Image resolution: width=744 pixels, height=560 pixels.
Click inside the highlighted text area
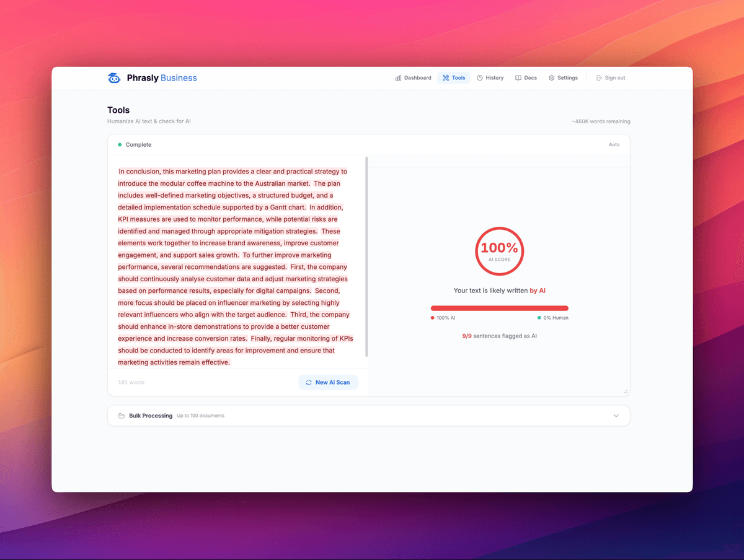(x=235, y=266)
